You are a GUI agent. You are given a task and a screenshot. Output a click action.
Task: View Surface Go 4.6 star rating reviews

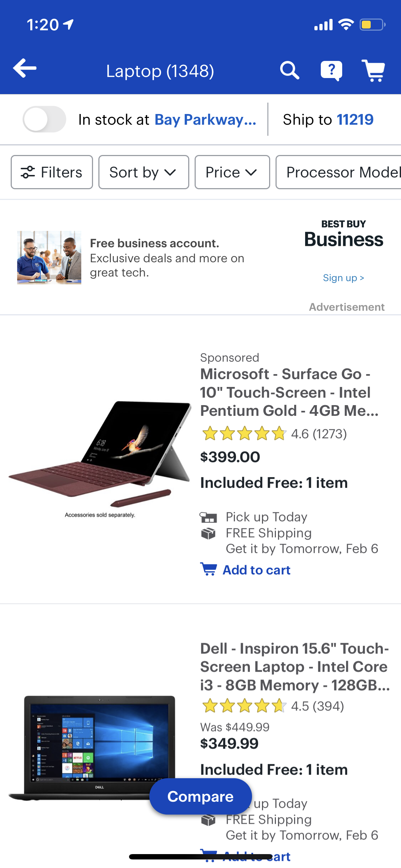point(274,434)
